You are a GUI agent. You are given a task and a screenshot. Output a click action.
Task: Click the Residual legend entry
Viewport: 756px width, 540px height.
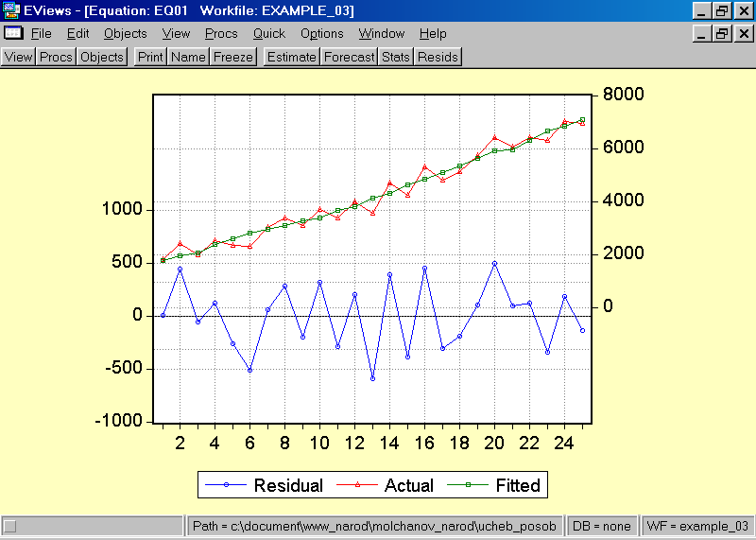265,485
